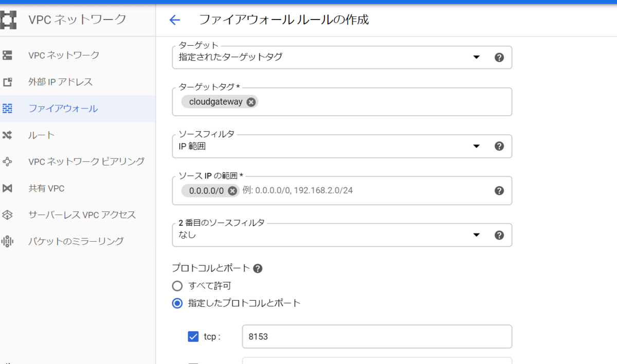
Task: Open ファイアウォール in the sidebar
Action: point(63,108)
